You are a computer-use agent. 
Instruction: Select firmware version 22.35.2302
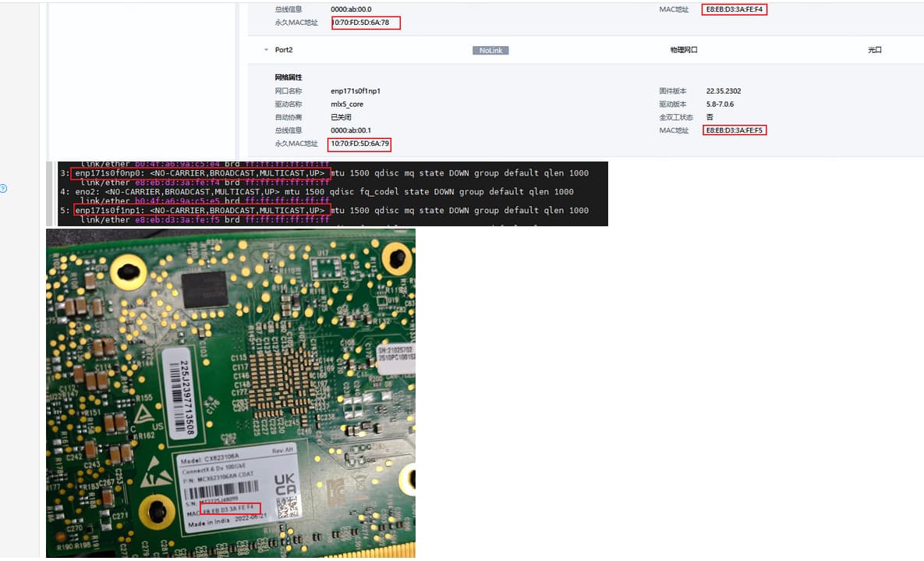pyautogui.click(x=724, y=91)
